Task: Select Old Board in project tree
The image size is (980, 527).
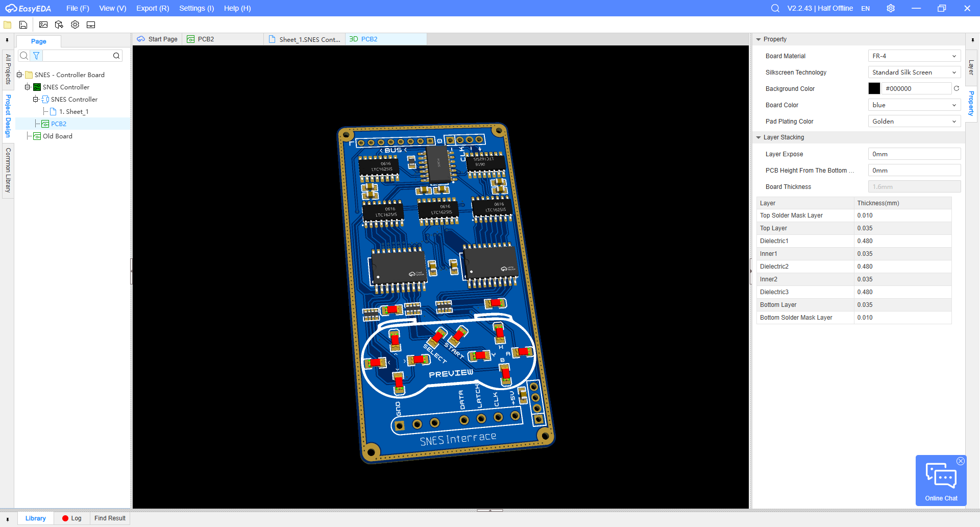Action: (x=58, y=136)
